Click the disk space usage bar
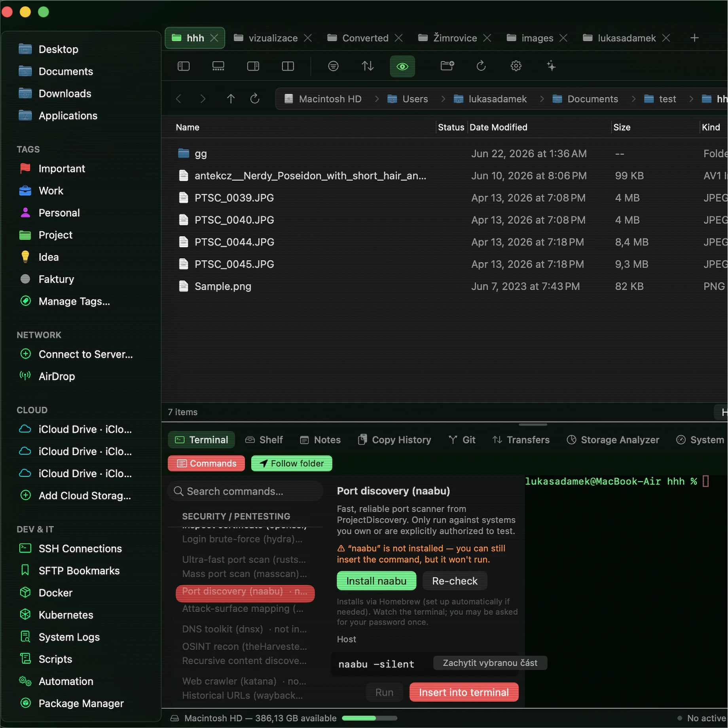Screen dimensions: 728x728 370,718
